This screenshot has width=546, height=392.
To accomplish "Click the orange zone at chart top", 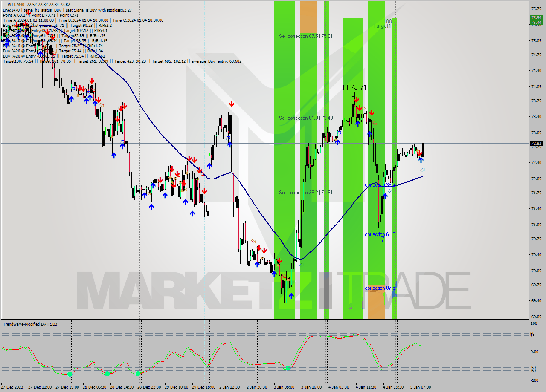I will tap(308, 17).
